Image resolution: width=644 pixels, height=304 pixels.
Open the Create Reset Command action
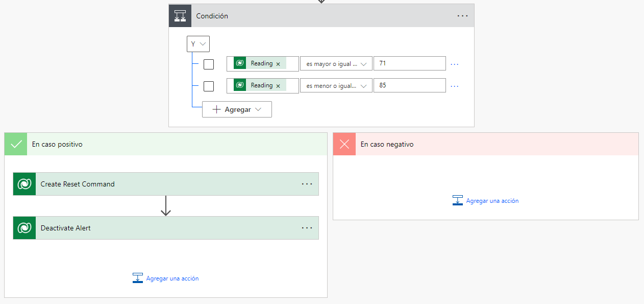[x=166, y=184]
